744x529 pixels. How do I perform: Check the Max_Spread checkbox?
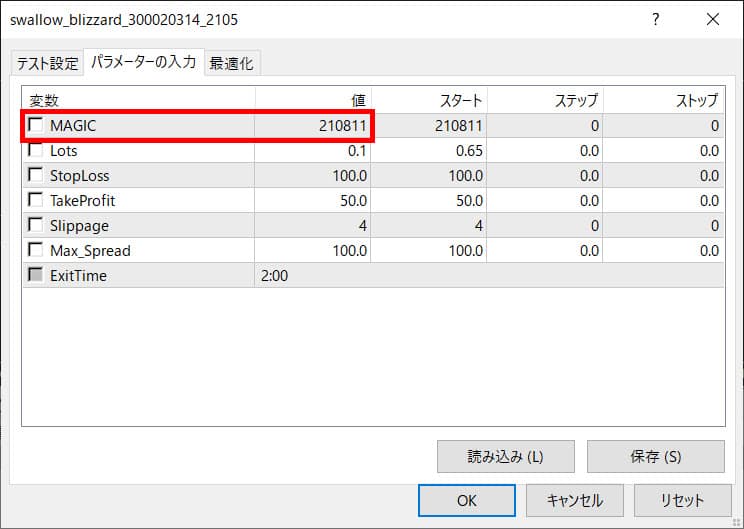point(37,251)
